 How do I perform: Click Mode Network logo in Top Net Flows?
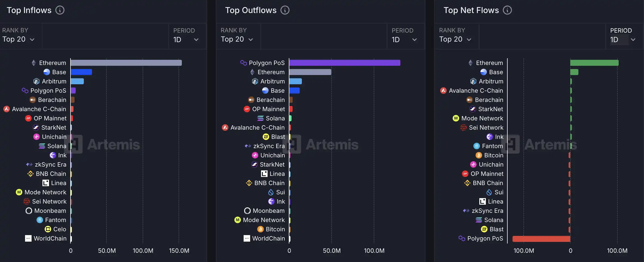click(456, 118)
